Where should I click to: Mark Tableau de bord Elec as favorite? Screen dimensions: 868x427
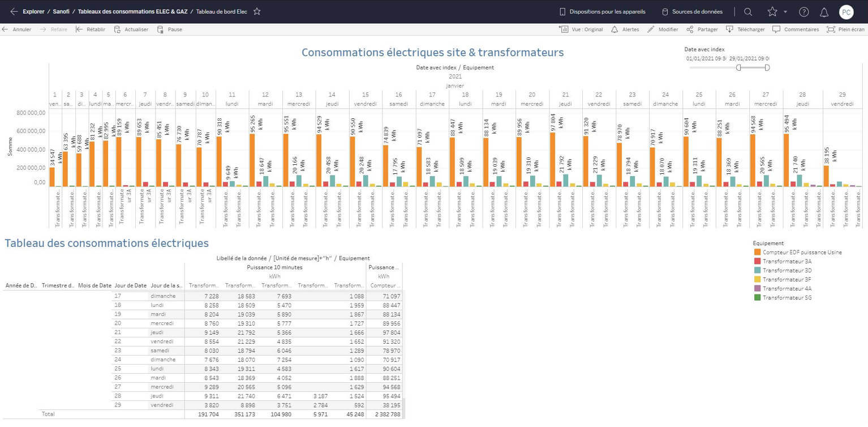257,11
